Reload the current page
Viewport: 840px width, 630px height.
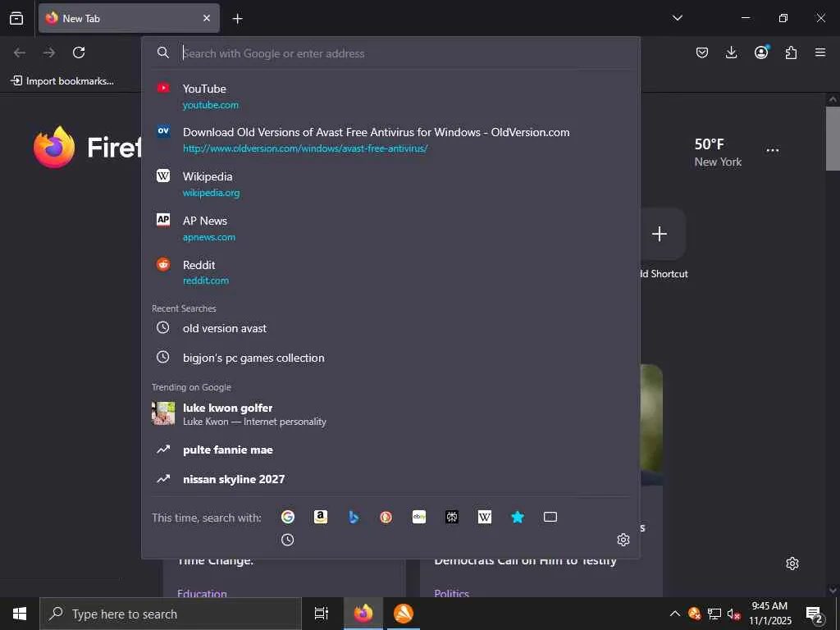[79, 52]
